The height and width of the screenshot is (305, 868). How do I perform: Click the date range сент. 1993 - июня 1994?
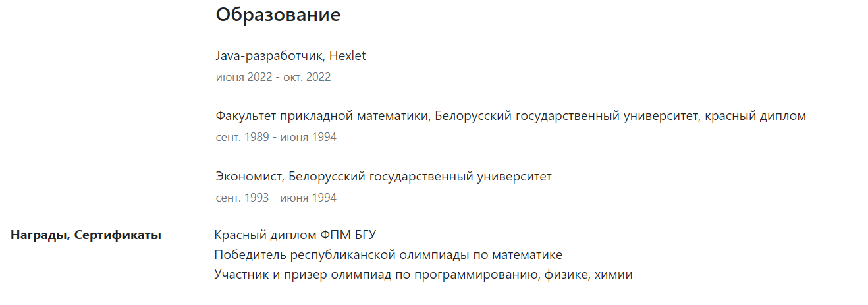276,198
